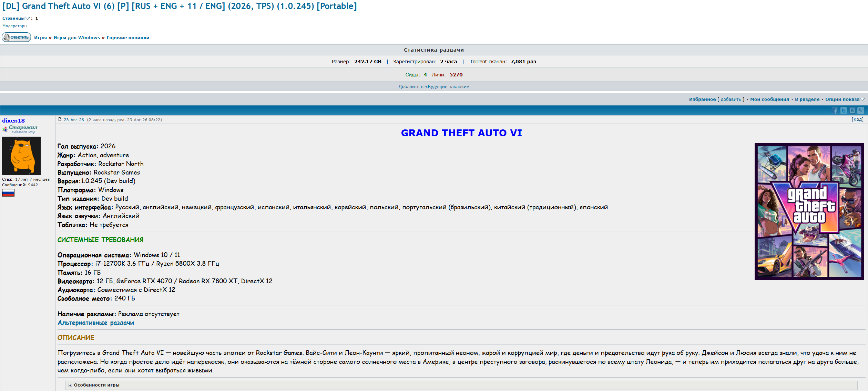
Task: Share the topic on Twitter
Action: (x=844, y=110)
